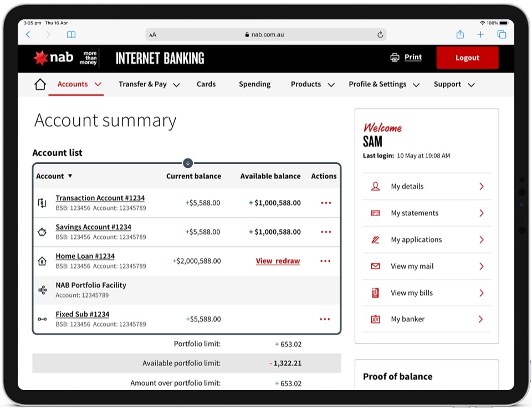This screenshot has height=410, width=532.
Task: Click the home icon in navigation bar
Action: pyautogui.click(x=40, y=84)
